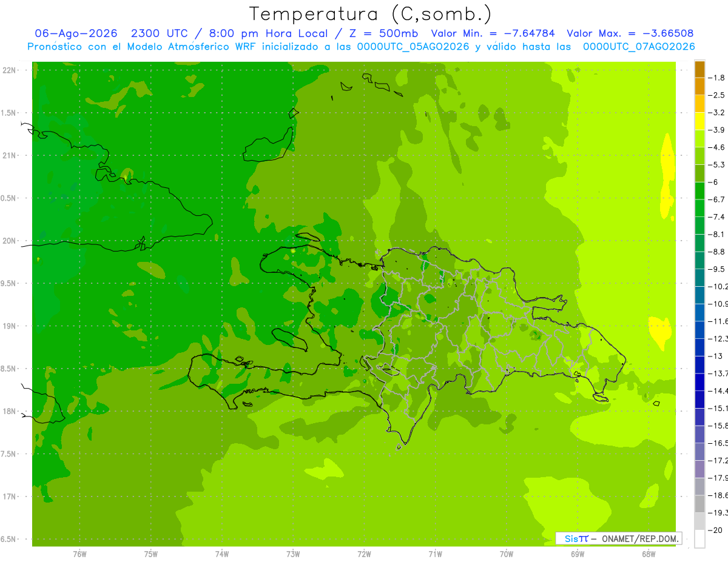Pick the light grey swatch between -19.3 and -20
Screen dimensions: 728x562
pos(699,521)
